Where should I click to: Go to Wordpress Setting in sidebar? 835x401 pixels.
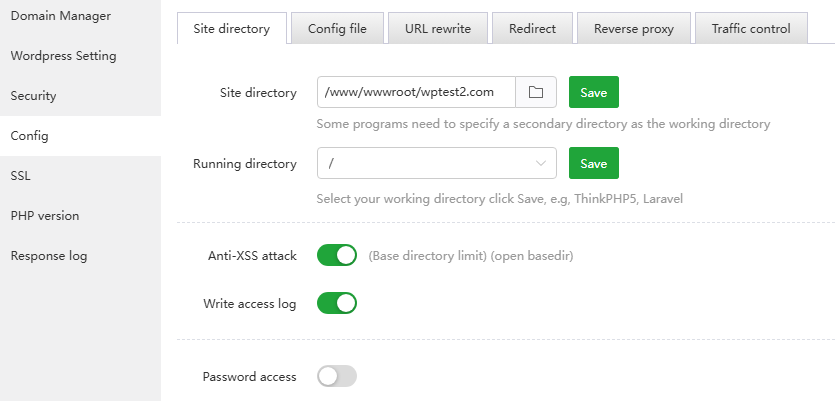63,56
